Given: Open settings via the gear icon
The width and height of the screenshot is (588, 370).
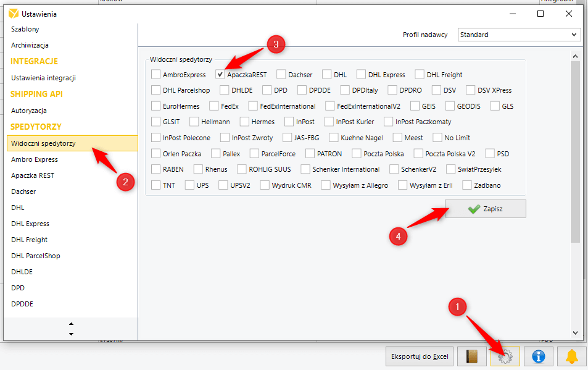Looking at the screenshot, I should 505,356.
